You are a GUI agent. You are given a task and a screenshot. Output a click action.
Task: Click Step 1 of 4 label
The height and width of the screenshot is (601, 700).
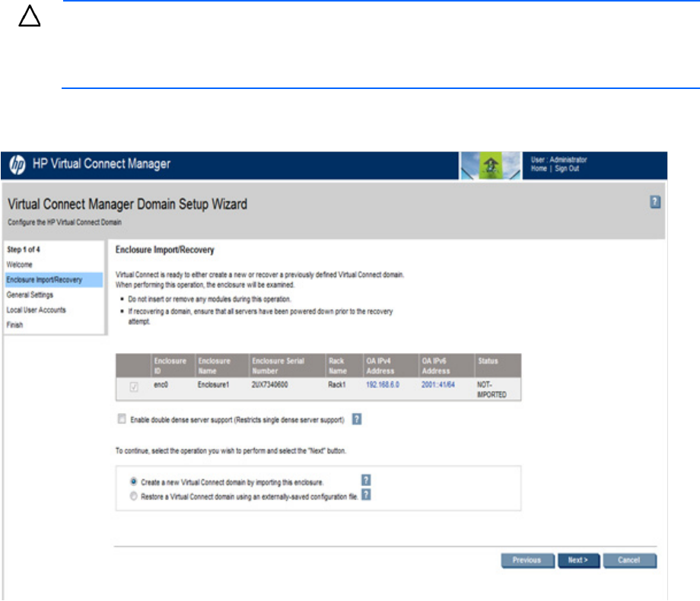pyautogui.click(x=24, y=250)
